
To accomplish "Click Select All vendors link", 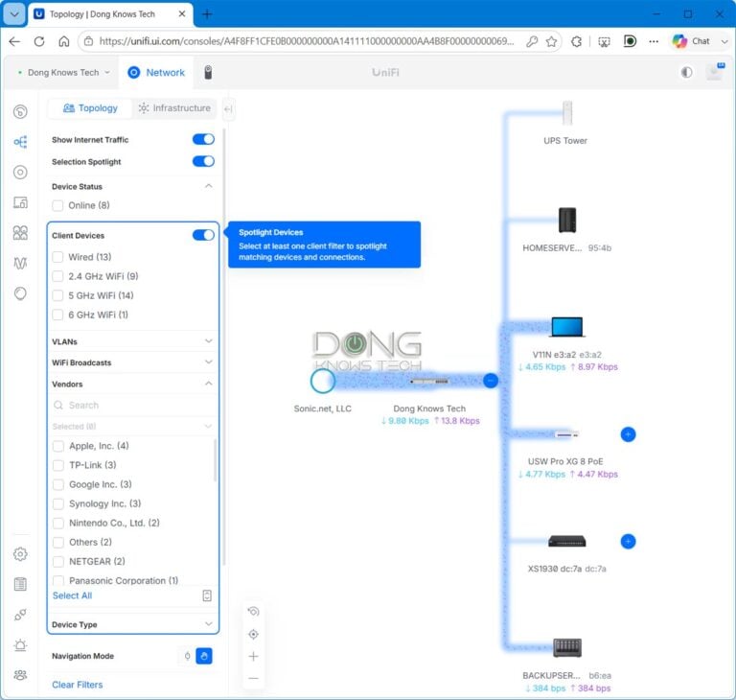I will [x=72, y=595].
